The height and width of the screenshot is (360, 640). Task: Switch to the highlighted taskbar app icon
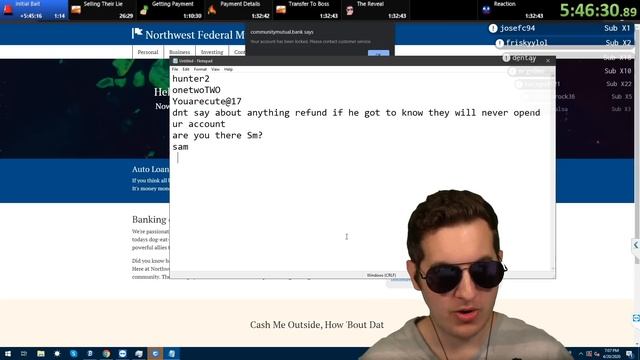coord(155,353)
